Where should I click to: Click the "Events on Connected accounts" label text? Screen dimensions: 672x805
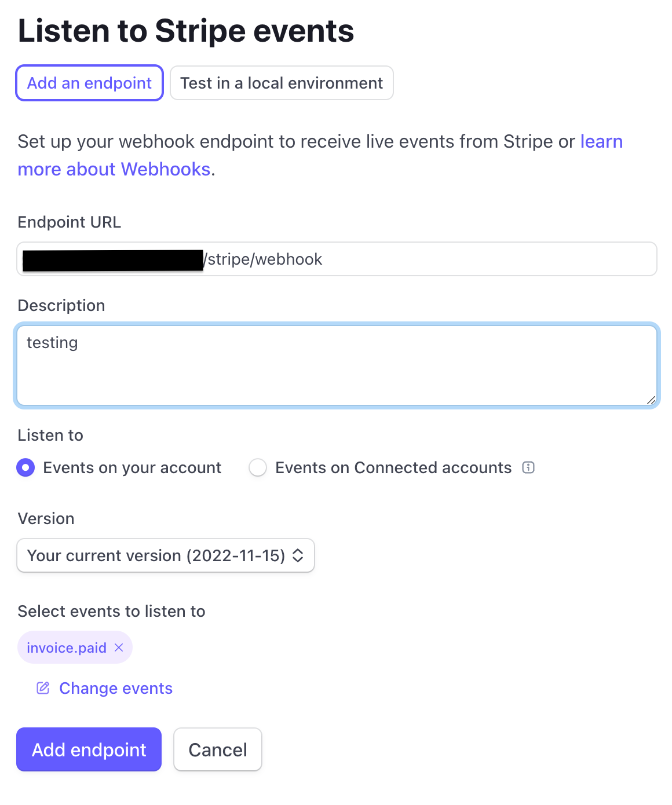pyautogui.click(x=393, y=467)
